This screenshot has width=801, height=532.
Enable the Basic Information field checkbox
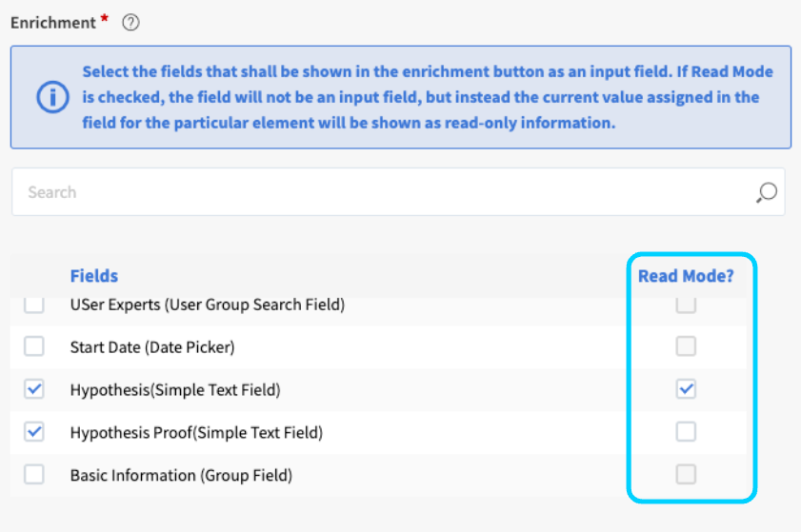point(34,474)
